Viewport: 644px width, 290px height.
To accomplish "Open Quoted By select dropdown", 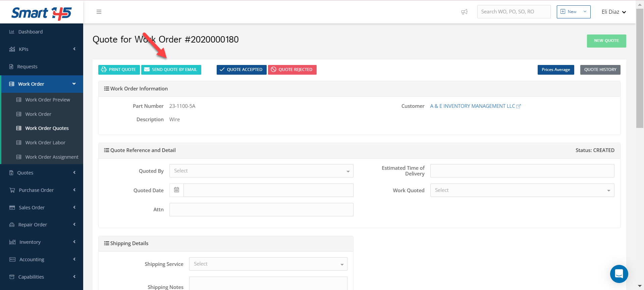I will 261,171.
